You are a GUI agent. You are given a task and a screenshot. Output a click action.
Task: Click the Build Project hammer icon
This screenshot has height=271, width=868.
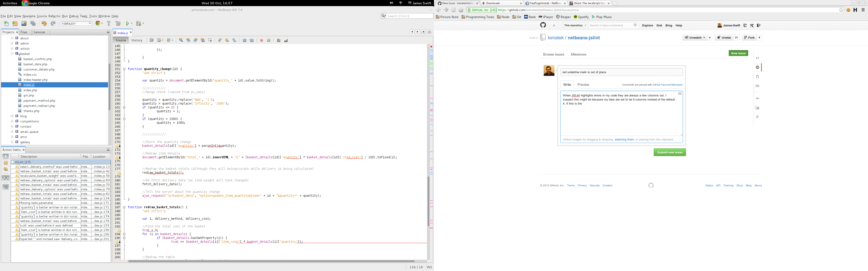pyautogui.click(x=108, y=23)
